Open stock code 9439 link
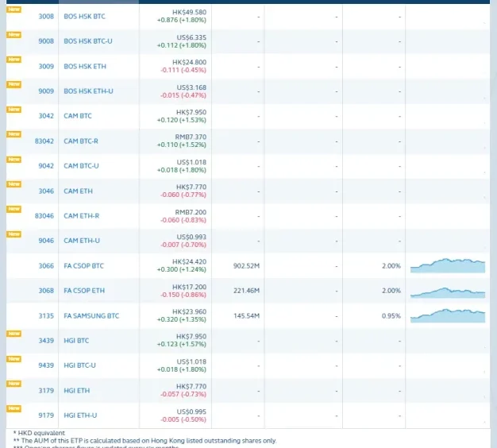 46,365
